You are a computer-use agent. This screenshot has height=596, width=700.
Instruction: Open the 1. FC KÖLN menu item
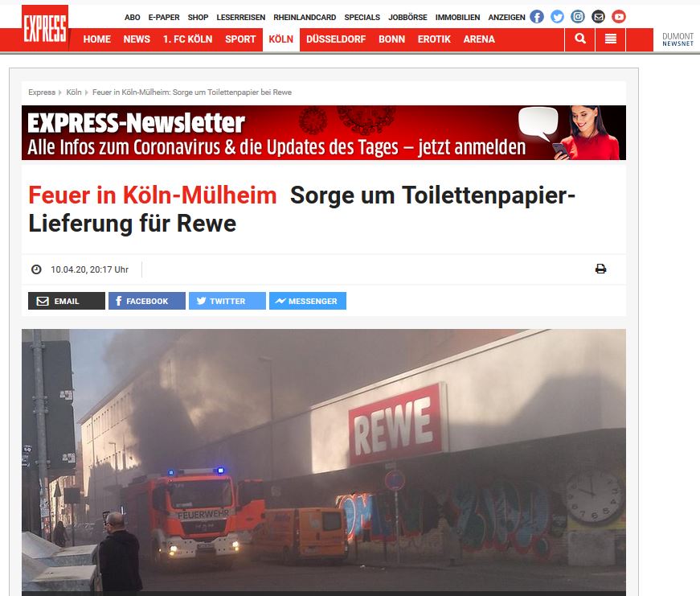coord(187,39)
